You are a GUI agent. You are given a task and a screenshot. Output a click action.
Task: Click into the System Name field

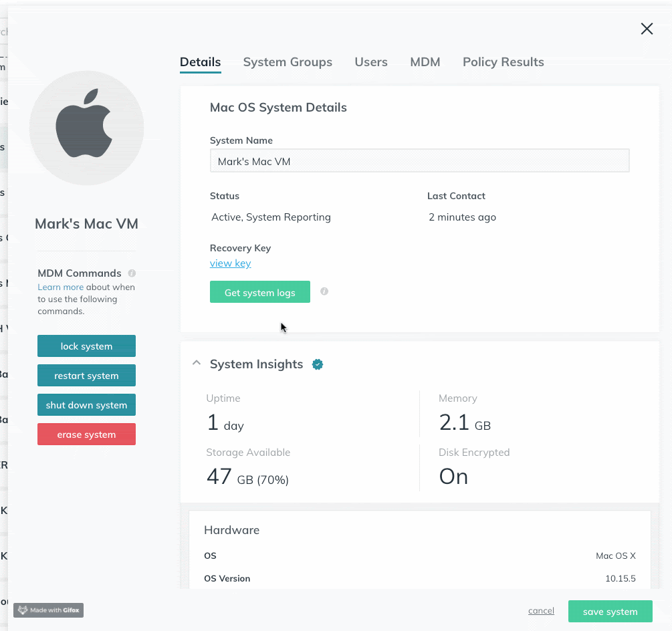419,161
